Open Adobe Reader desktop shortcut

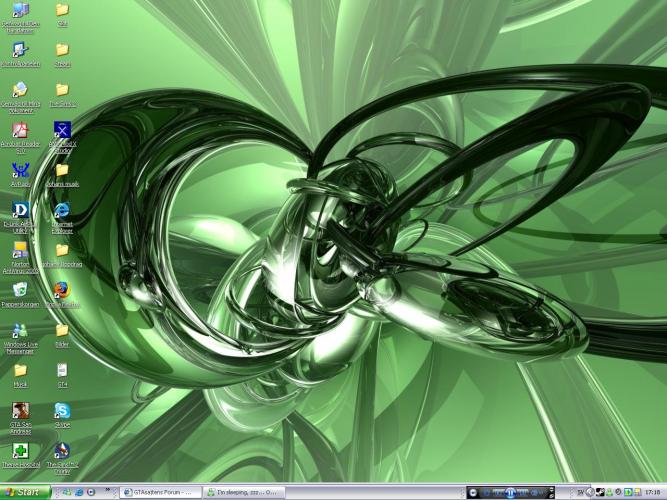[x=20, y=131]
